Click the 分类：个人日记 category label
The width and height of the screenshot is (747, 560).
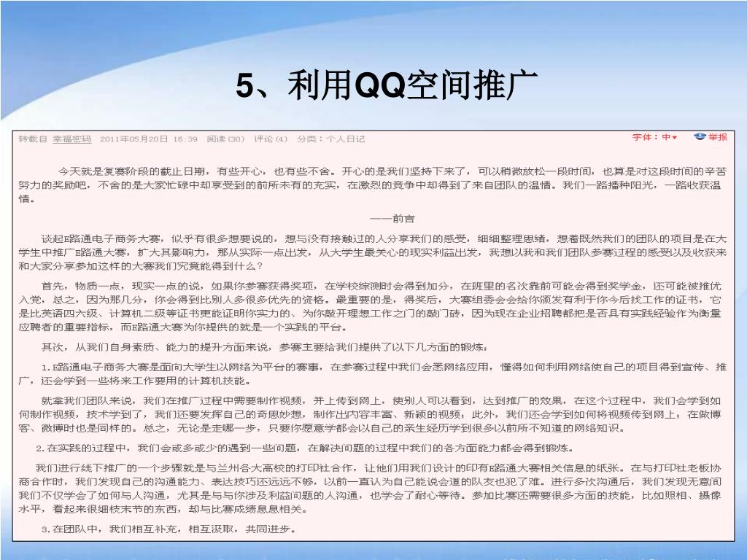click(x=330, y=139)
